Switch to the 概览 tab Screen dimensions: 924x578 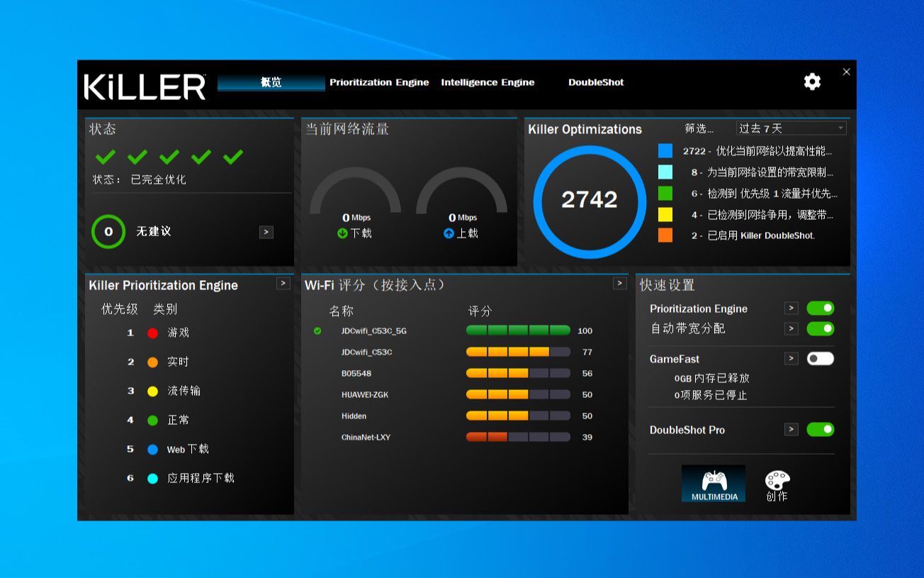coord(271,82)
